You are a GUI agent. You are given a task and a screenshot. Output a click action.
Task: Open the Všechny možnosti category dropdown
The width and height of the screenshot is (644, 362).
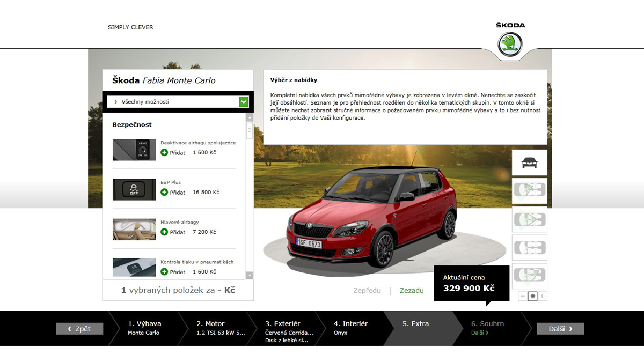click(178, 101)
